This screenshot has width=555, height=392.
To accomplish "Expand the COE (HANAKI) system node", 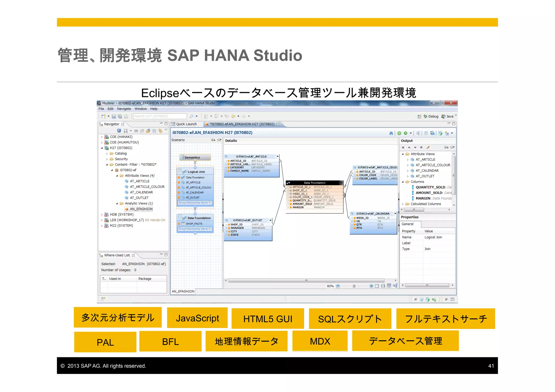I will (102, 137).
